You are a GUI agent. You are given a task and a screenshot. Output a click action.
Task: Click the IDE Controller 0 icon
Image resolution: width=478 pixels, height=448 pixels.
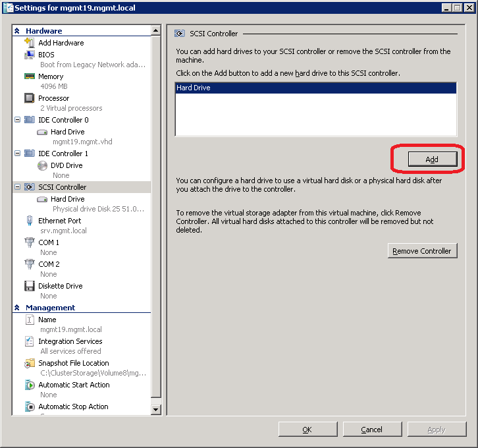point(30,120)
